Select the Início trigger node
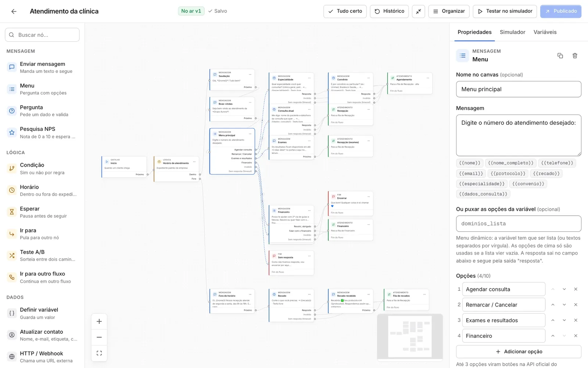Image resolution: width=588 pixels, height=368 pixels. [x=124, y=167]
